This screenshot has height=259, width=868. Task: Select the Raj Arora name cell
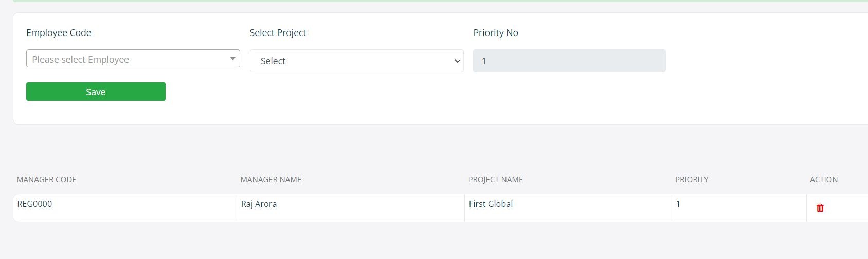[351, 208]
